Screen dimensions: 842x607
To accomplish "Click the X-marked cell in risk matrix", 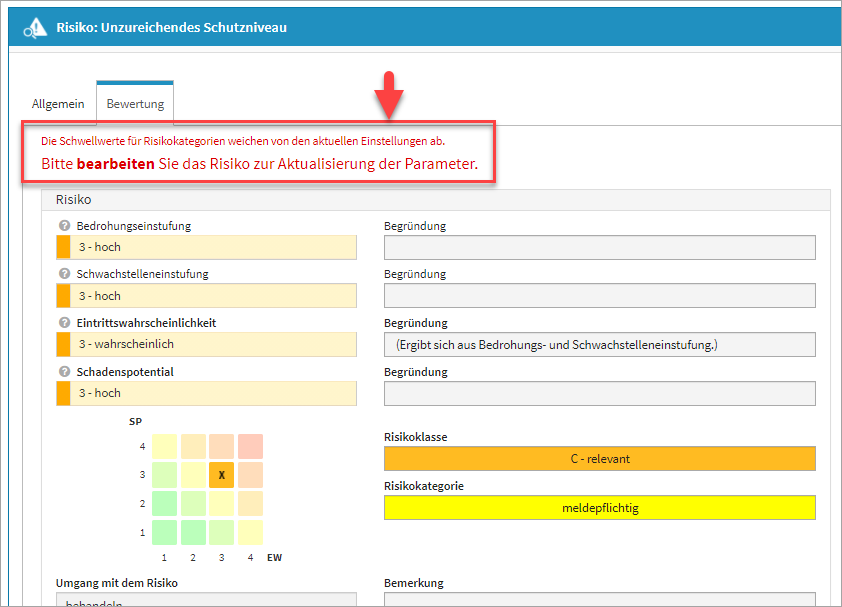I will (x=222, y=475).
